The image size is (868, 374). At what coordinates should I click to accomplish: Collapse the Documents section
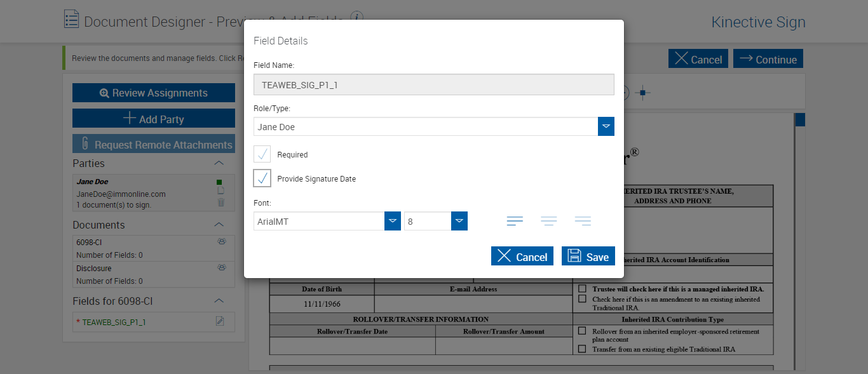(219, 225)
